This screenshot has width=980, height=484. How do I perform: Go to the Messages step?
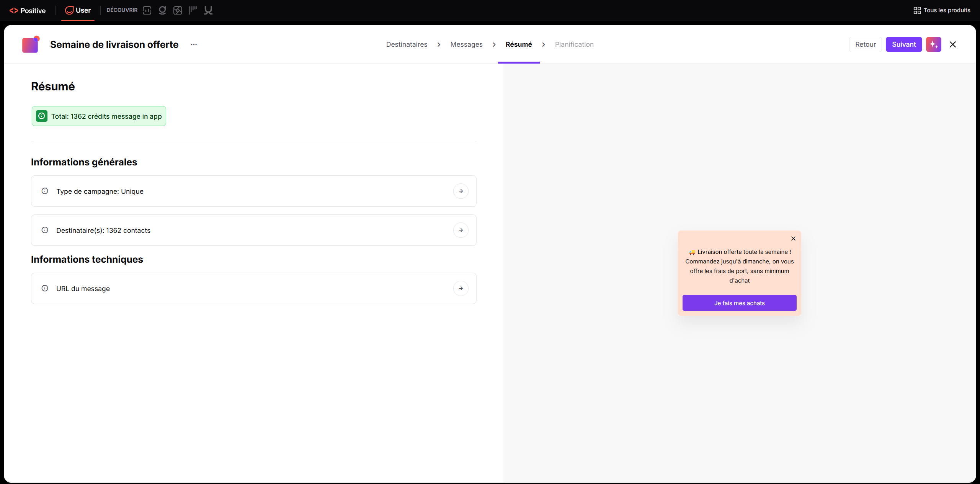click(x=466, y=44)
